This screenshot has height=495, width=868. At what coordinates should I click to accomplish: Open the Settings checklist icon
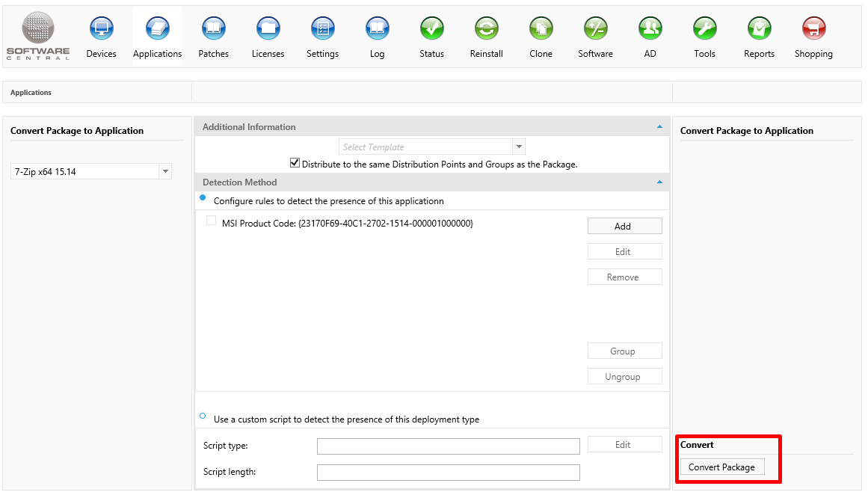click(x=322, y=30)
